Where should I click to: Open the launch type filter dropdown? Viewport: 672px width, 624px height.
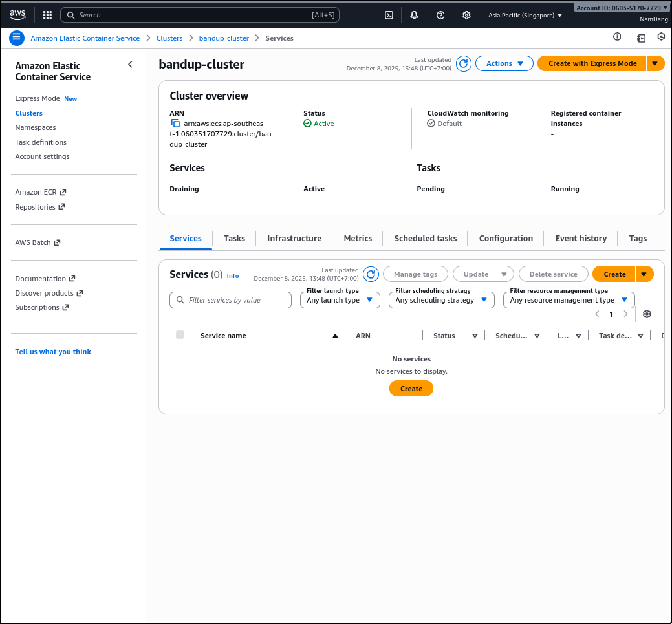pyautogui.click(x=340, y=300)
